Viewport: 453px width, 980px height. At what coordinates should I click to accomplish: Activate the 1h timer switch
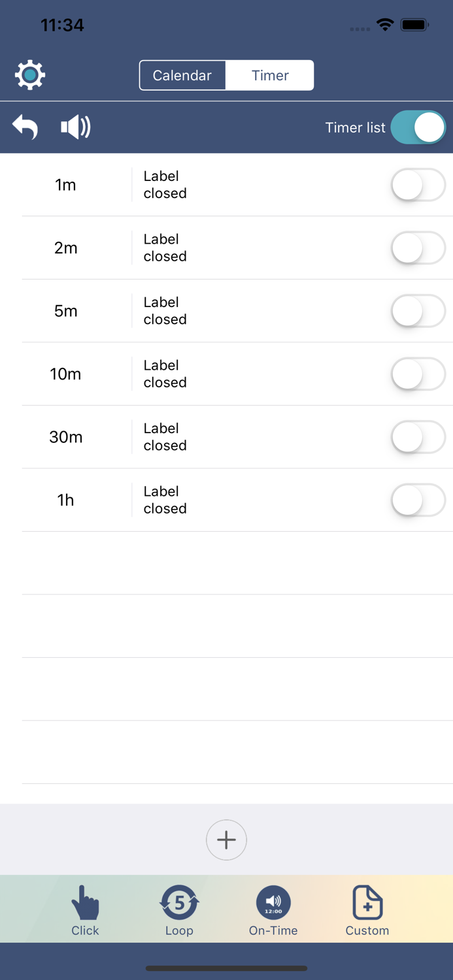click(418, 500)
